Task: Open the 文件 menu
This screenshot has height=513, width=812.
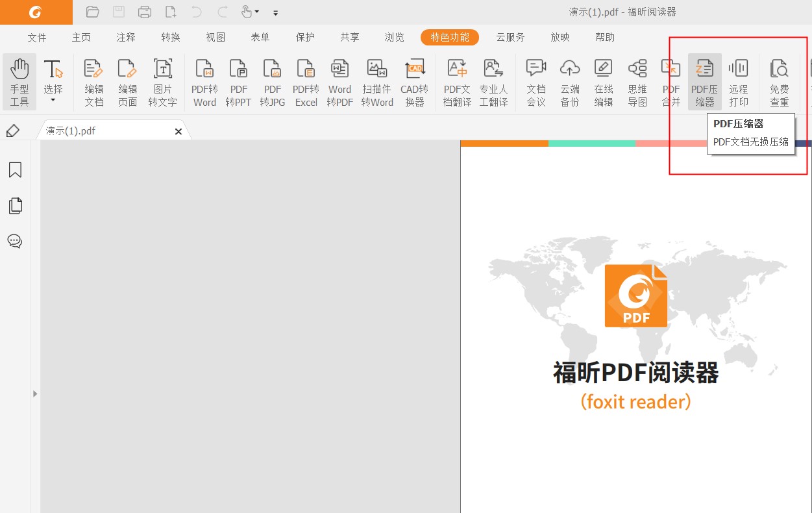Action: click(x=37, y=37)
